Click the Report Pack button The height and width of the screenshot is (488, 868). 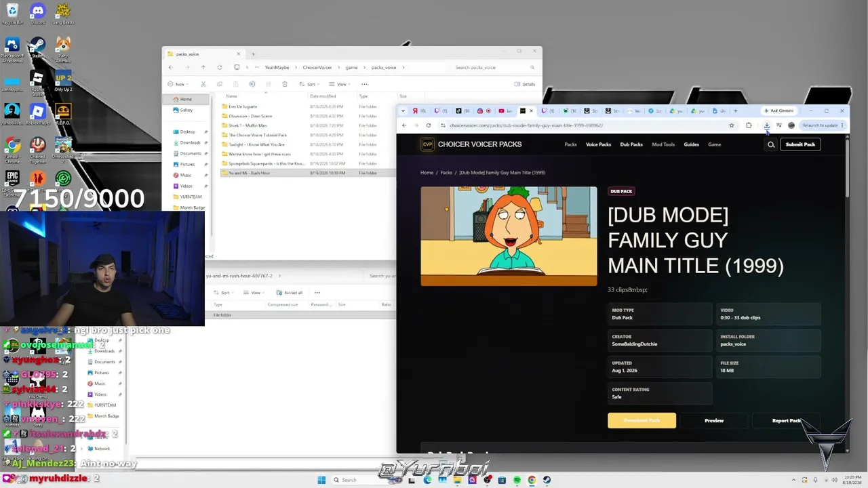[787, 420]
